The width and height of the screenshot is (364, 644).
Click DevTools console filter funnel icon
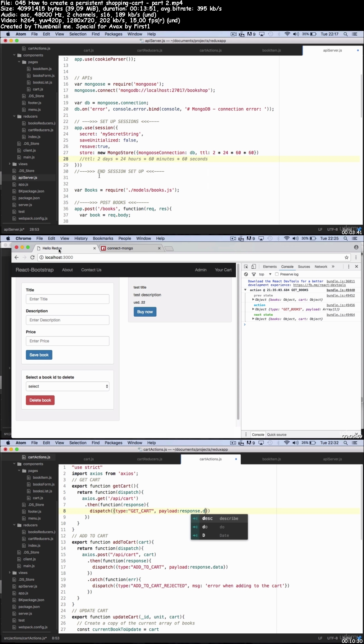click(254, 274)
